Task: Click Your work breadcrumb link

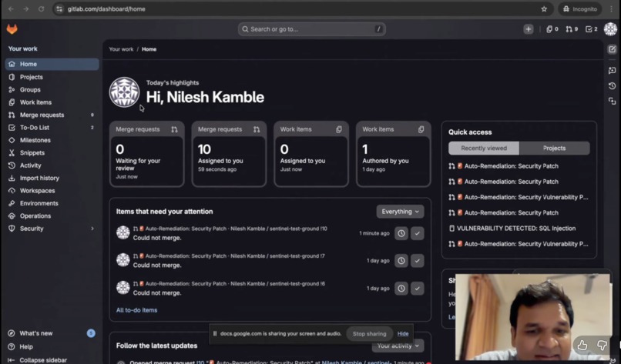Action: click(x=121, y=49)
